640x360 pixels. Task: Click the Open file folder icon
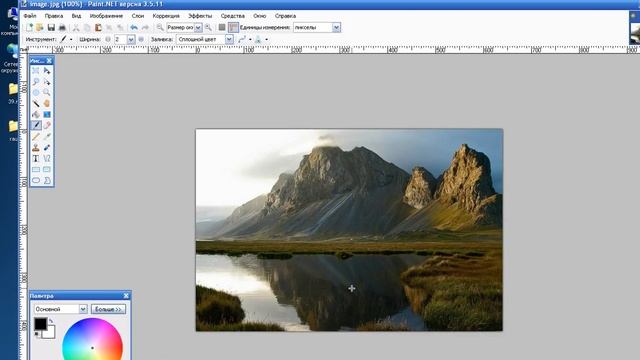point(40,27)
